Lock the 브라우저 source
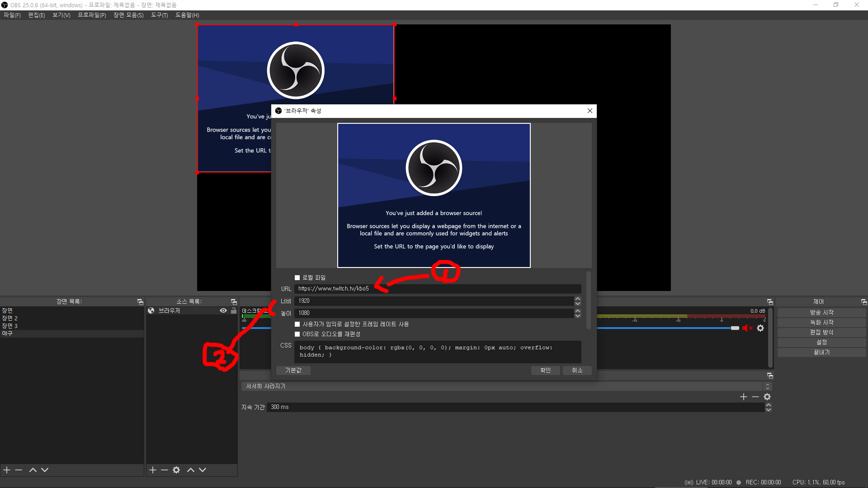The image size is (868, 488). pos(234,311)
